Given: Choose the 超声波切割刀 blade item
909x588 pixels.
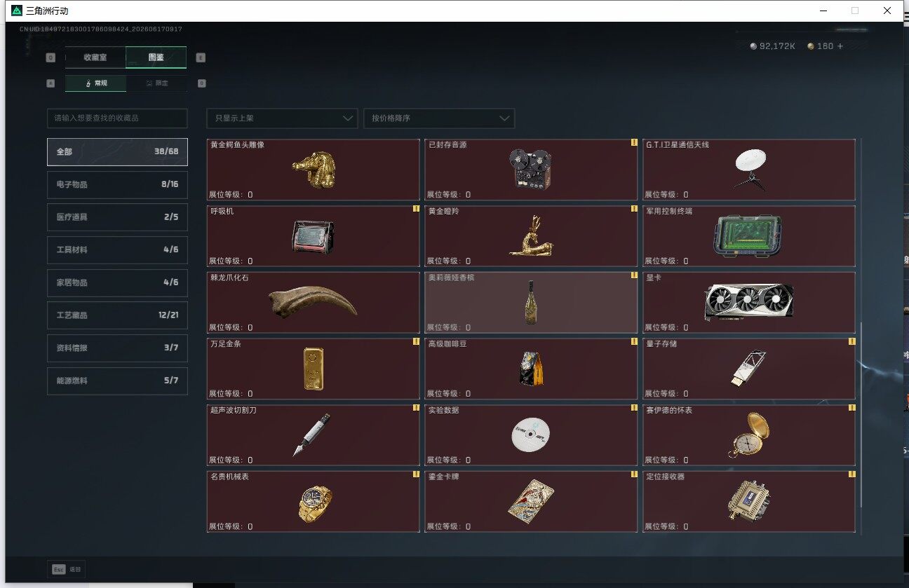Looking at the screenshot, I should coord(314,435).
